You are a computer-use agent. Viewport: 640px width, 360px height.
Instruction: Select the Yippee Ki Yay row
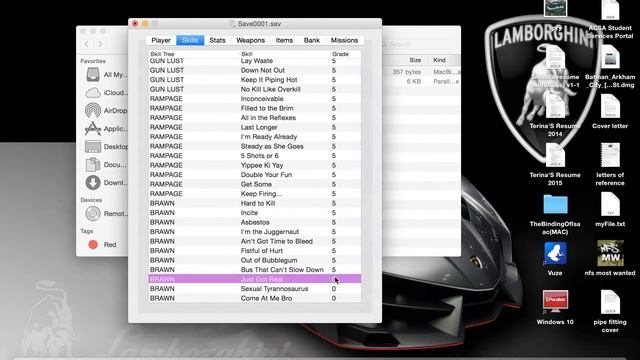[x=255, y=165]
